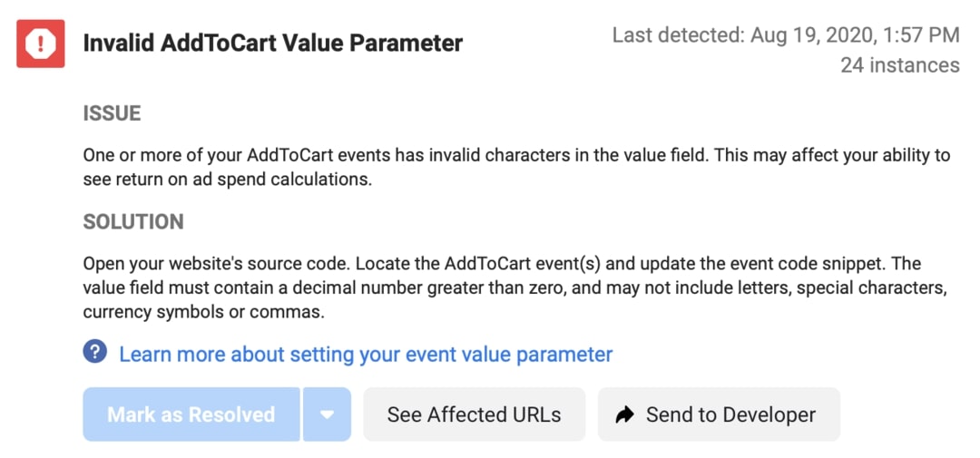
Task: Open the Learn more about event value parameter link
Action: click(366, 354)
